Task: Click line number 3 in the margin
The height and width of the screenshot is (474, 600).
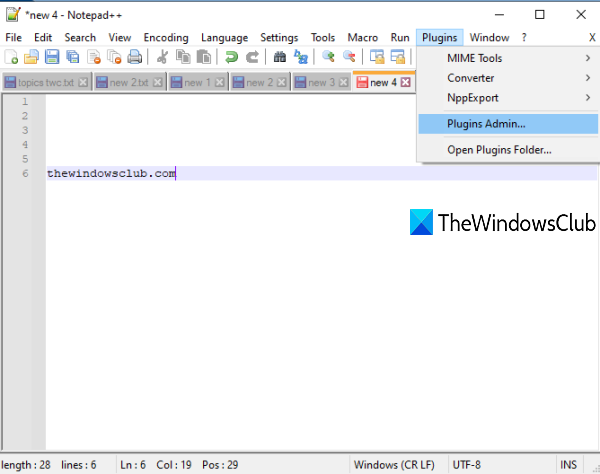Action: click(25, 130)
